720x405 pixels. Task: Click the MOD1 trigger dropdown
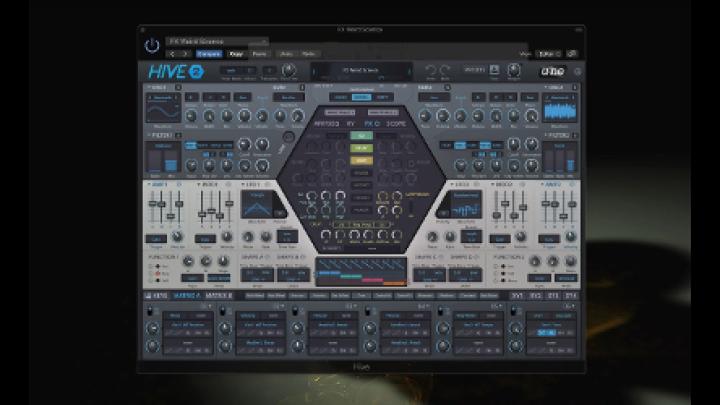pyautogui.click(x=205, y=239)
